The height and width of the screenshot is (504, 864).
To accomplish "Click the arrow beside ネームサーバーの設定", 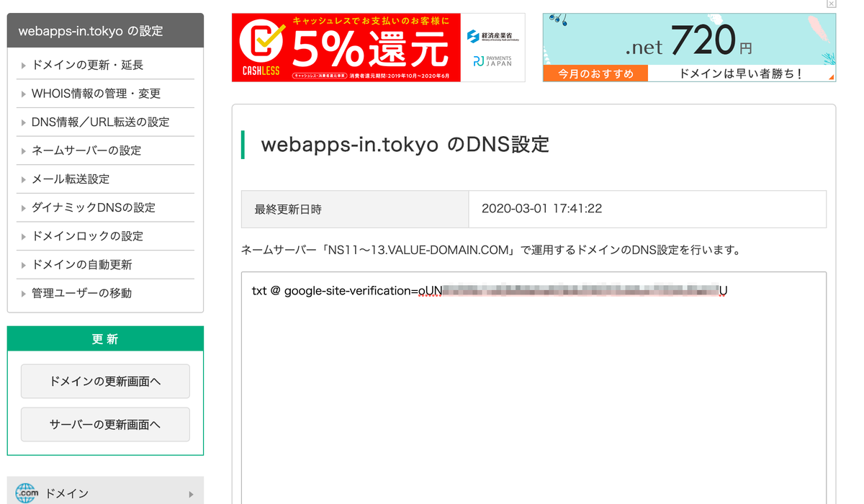I will (x=24, y=151).
